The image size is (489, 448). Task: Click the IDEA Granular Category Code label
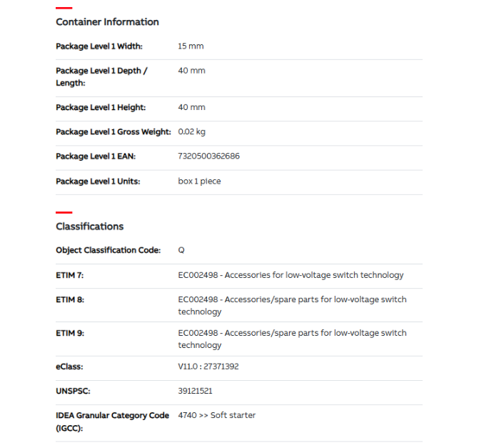(112, 422)
